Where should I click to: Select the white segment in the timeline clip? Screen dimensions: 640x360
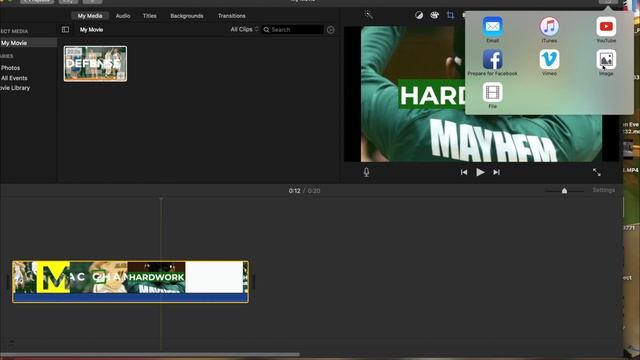point(214,277)
